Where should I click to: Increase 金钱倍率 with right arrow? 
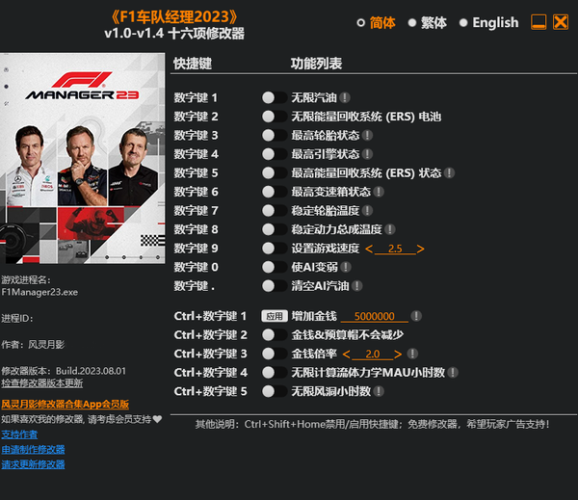click(398, 354)
